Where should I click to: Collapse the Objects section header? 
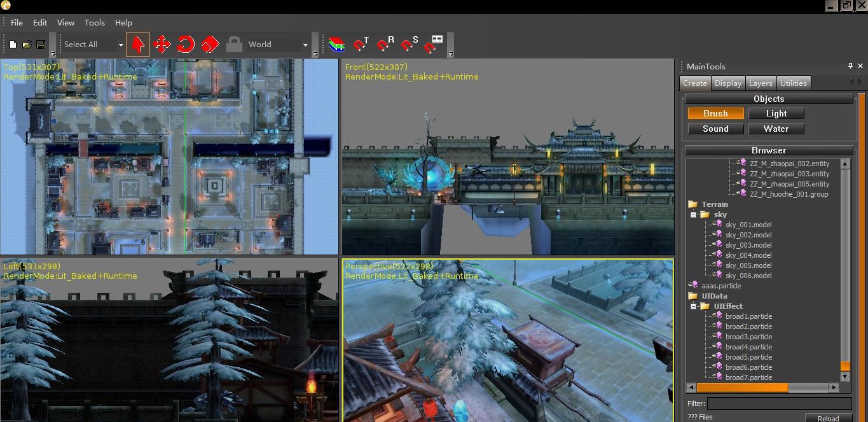point(769,99)
